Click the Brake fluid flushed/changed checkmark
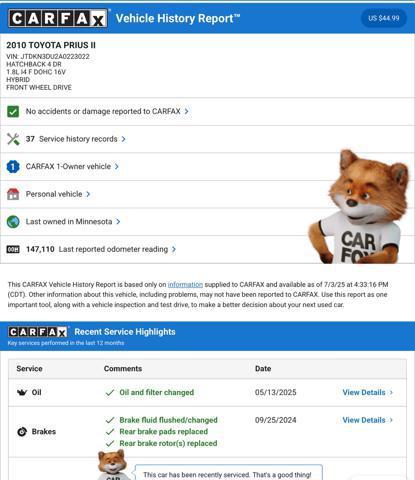 110,420
